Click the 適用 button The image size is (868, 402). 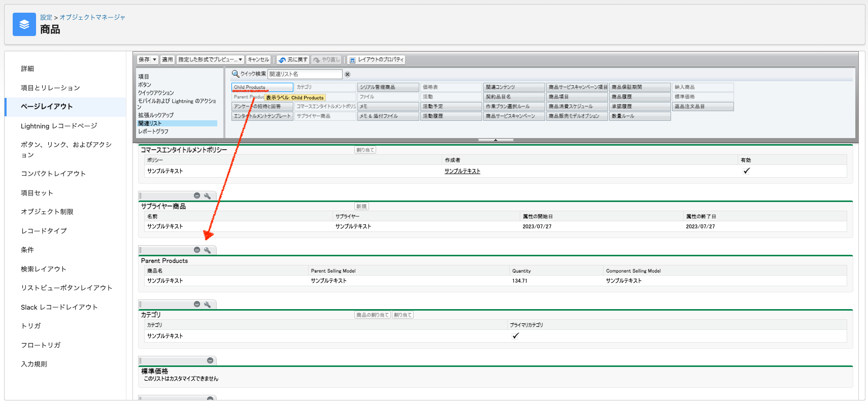[x=168, y=60]
